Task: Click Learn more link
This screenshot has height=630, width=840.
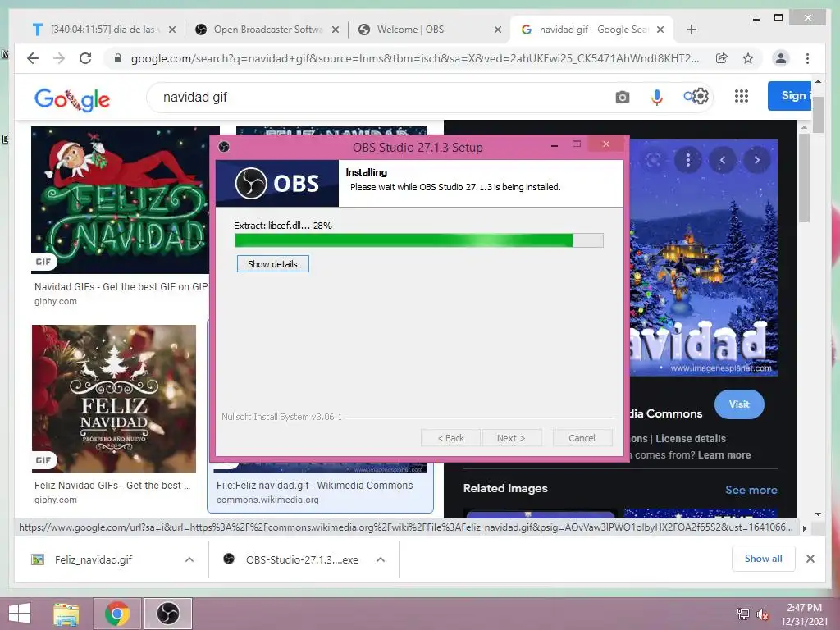Action: click(724, 454)
